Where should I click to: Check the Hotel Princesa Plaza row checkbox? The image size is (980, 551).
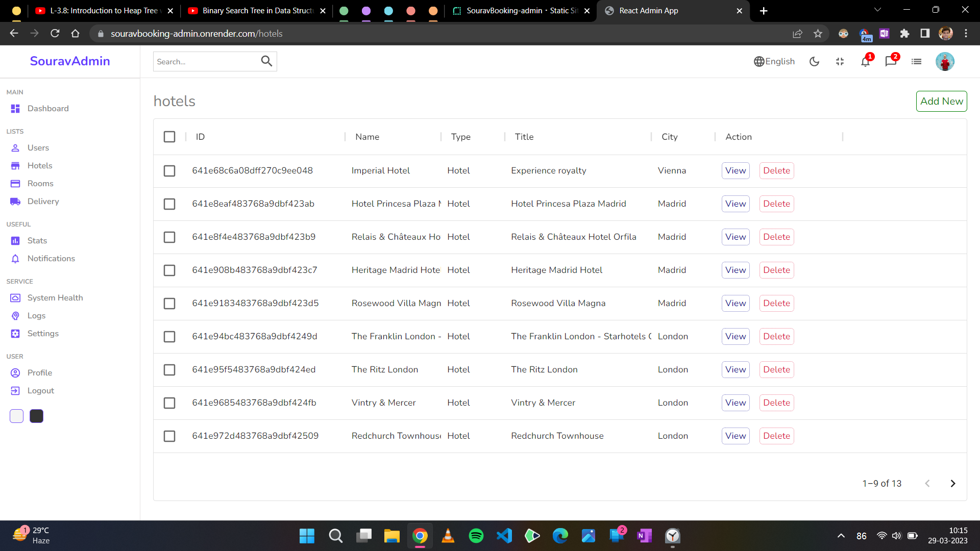click(169, 204)
